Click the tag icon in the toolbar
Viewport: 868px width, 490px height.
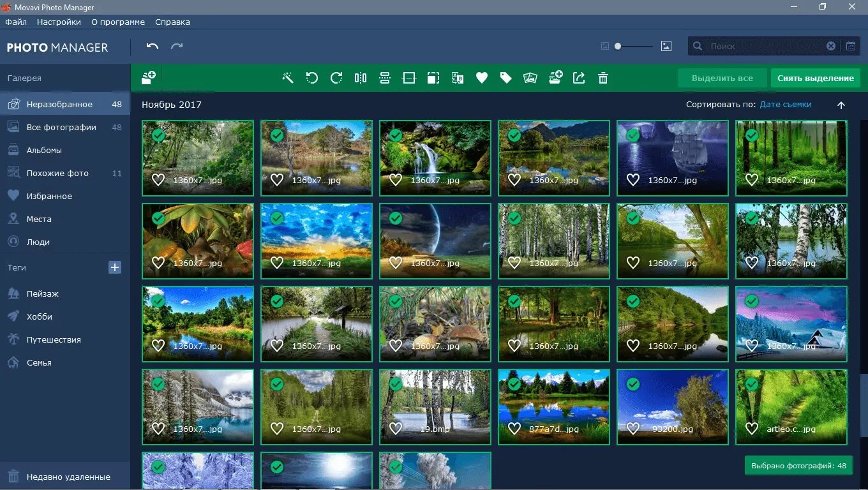(x=506, y=78)
